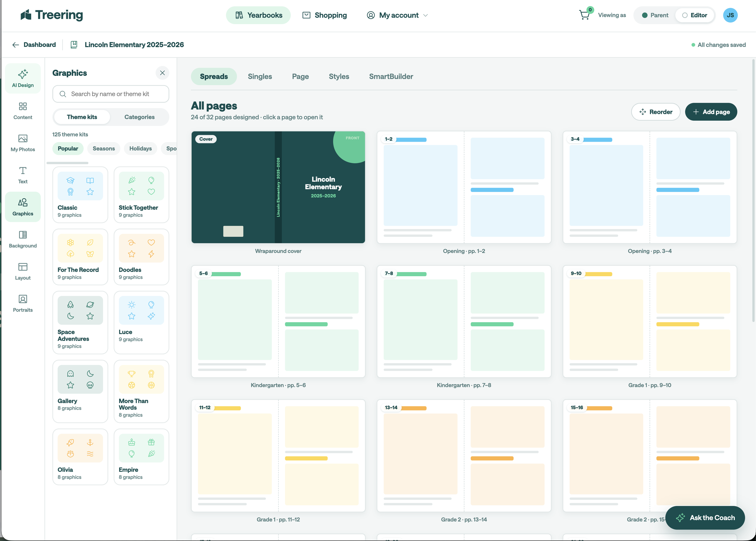756x541 pixels.
Task: Expand the My account dropdown
Action: pos(397,15)
